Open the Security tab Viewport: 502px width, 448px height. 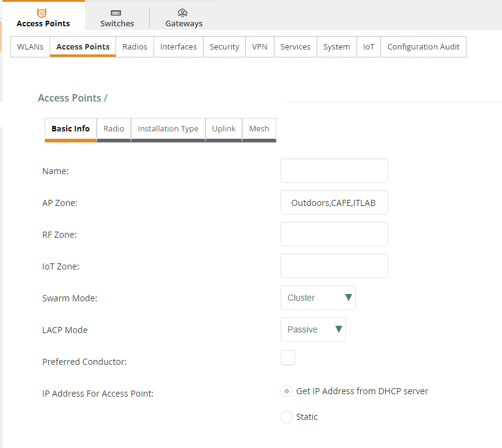pyautogui.click(x=224, y=46)
